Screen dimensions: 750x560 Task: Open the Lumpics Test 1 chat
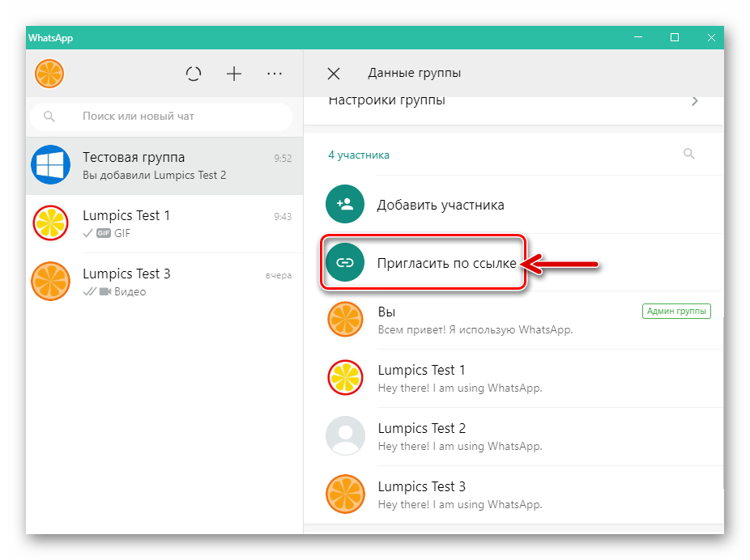[x=164, y=224]
